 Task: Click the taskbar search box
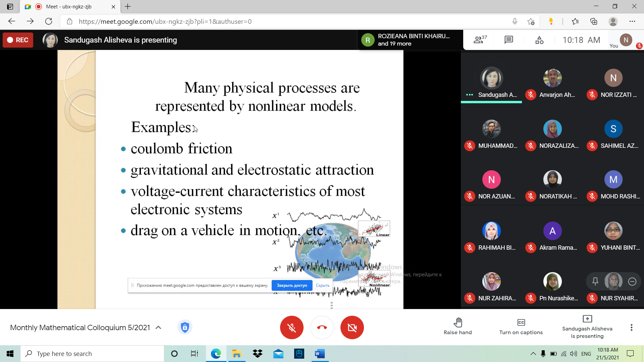pyautogui.click(x=92, y=354)
